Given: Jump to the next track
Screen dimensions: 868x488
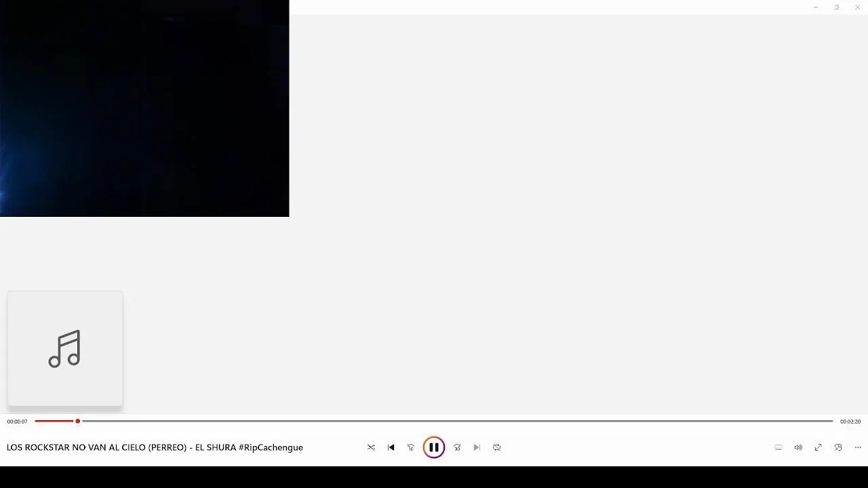Looking at the screenshot, I should coord(477,447).
